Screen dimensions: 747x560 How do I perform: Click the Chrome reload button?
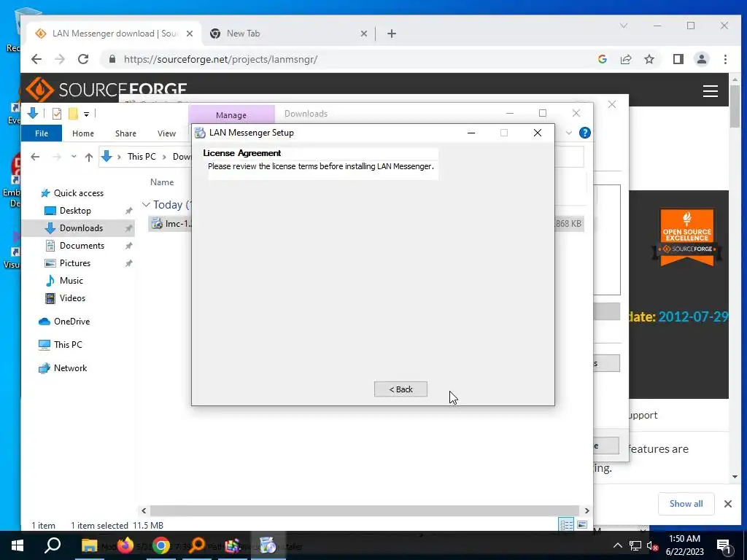tap(83, 59)
